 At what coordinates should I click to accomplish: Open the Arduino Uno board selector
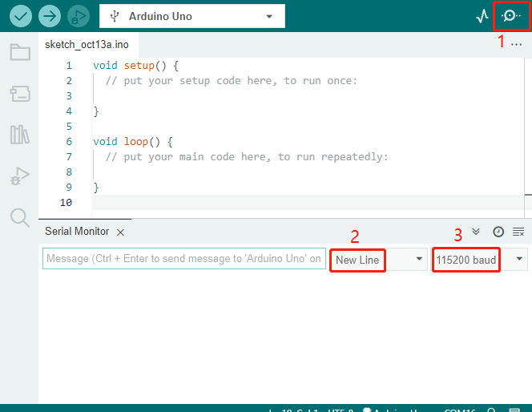click(x=192, y=16)
